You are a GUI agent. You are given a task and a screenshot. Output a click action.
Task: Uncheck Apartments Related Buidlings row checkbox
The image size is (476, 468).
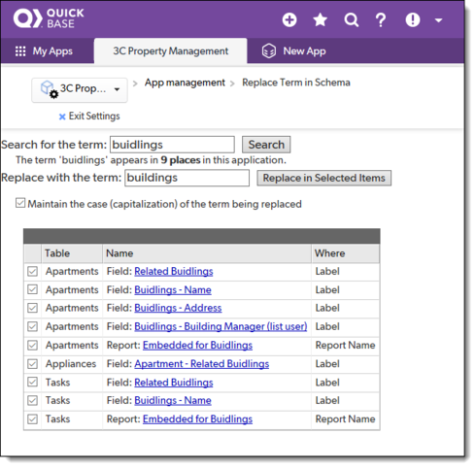pos(32,271)
